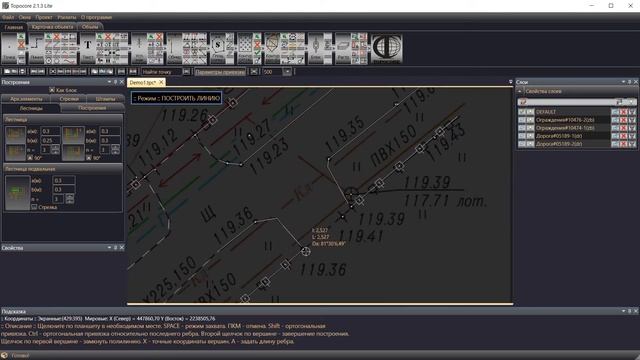Switch to the Построения sub-tab

click(x=92, y=108)
